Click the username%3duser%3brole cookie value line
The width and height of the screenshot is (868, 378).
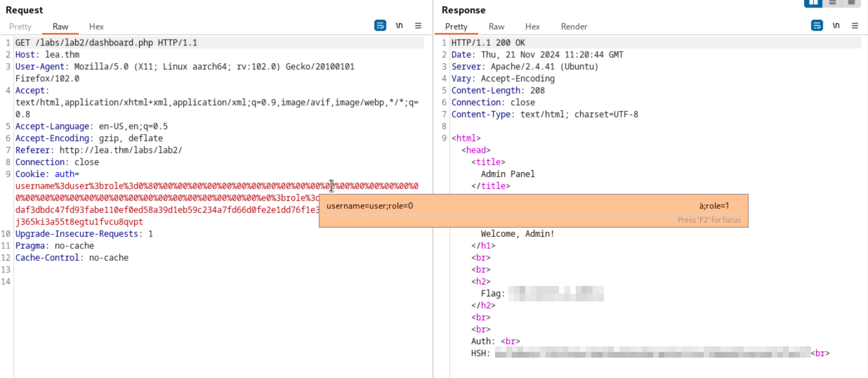[x=217, y=186]
